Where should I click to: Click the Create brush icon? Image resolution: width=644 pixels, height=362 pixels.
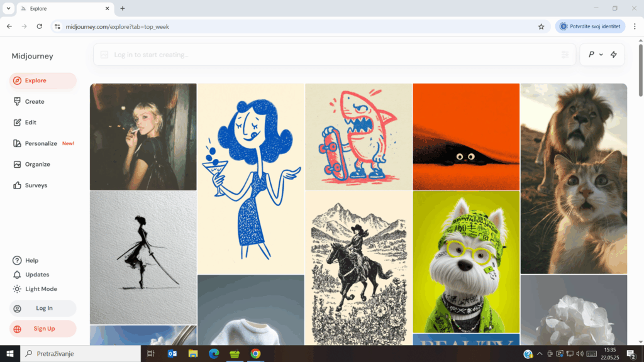pyautogui.click(x=17, y=101)
